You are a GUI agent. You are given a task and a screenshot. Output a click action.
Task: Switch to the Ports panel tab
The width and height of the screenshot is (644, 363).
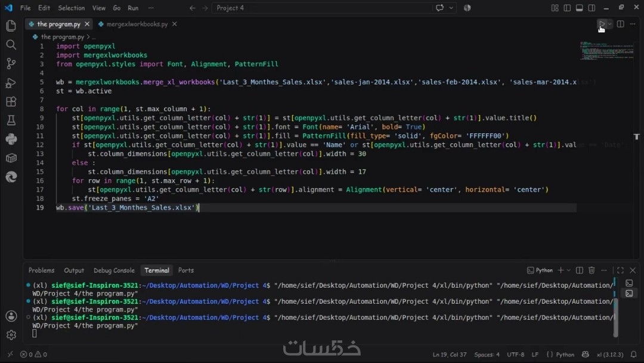point(185,270)
